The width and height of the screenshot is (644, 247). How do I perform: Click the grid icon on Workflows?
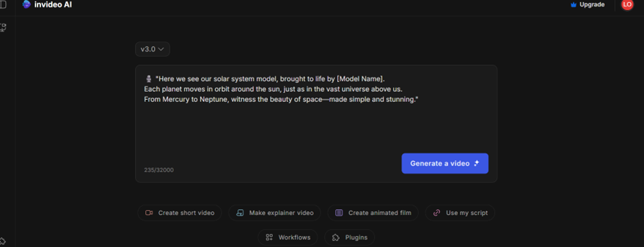click(269, 237)
